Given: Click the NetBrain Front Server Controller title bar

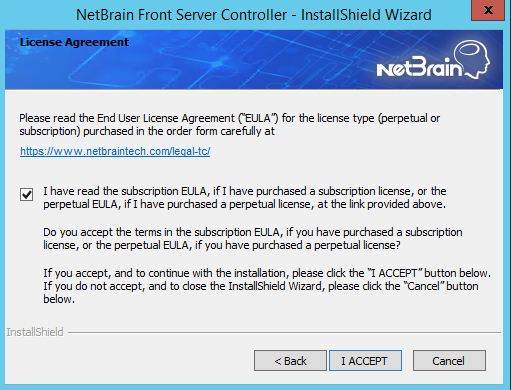Looking at the screenshot, I should (254, 15).
